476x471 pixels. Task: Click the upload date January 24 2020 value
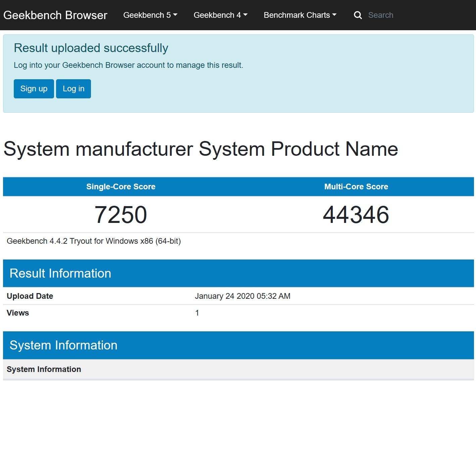(243, 296)
